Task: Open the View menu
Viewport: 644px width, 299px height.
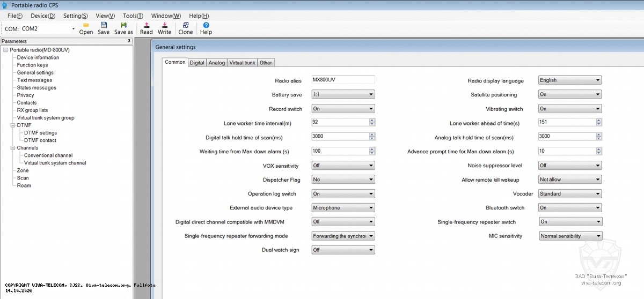Action: tap(105, 16)
